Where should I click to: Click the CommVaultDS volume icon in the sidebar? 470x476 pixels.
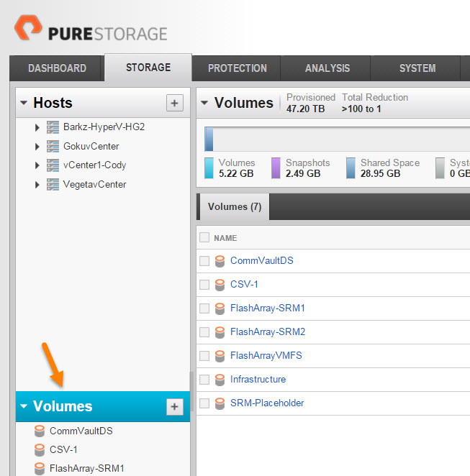(x=40, y=431)
